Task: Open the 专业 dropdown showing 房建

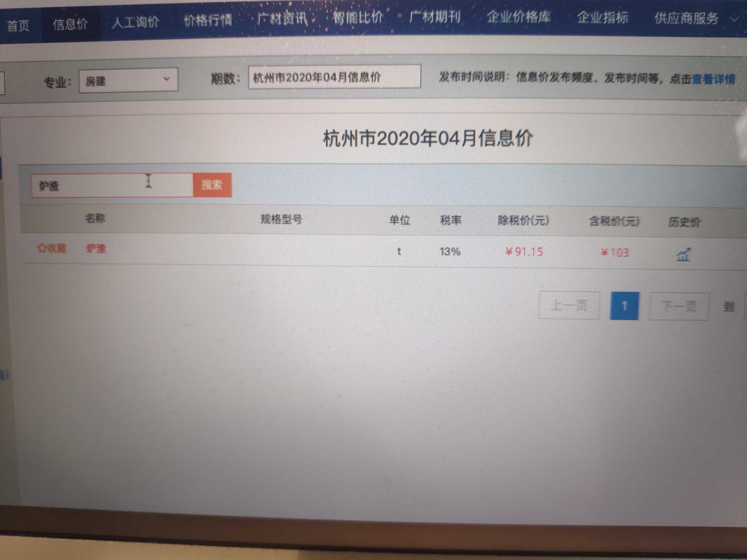Action: (129, 80)
